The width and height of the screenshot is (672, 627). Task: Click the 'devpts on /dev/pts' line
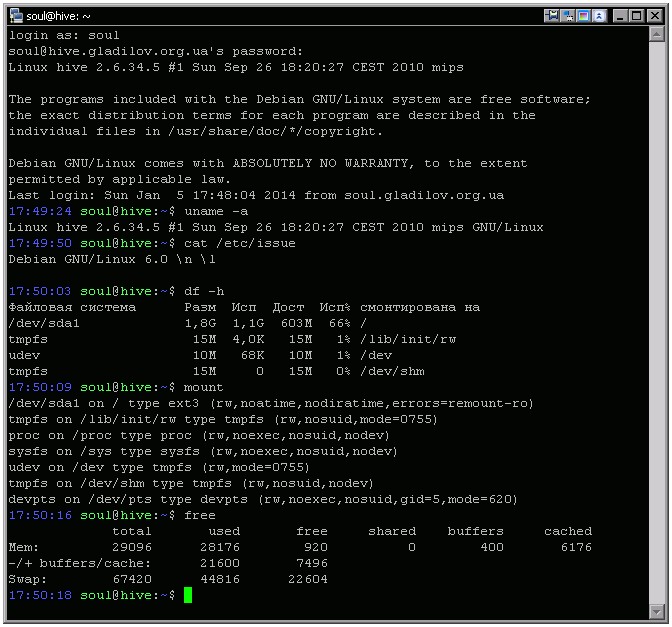pyautogui.click(x=263, y=499)
